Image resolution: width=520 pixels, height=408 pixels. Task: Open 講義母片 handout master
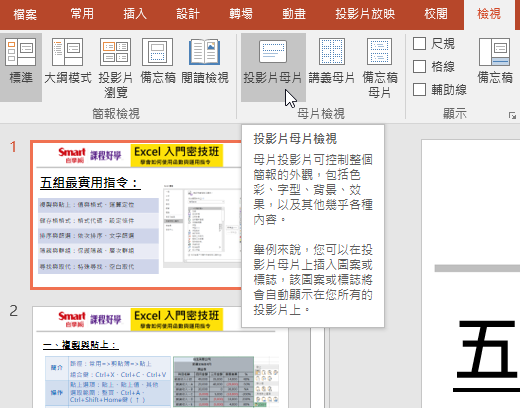coord(332,67)
